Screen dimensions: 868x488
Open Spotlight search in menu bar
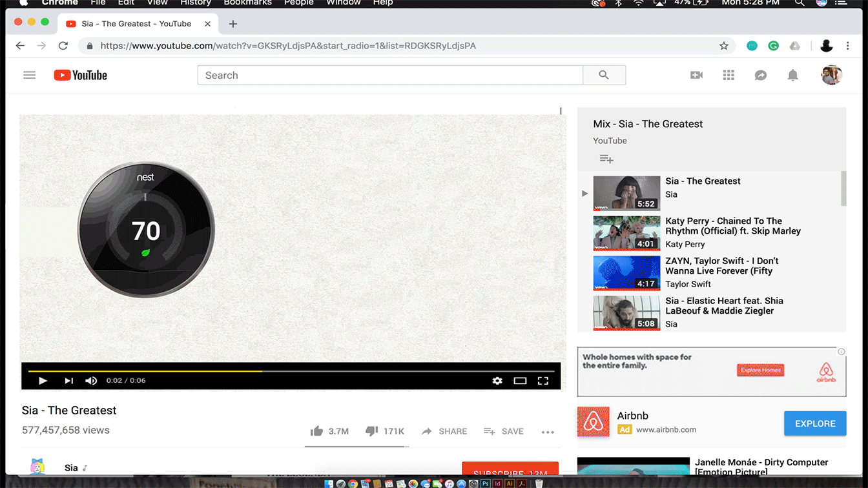click(x=799, y=3)
